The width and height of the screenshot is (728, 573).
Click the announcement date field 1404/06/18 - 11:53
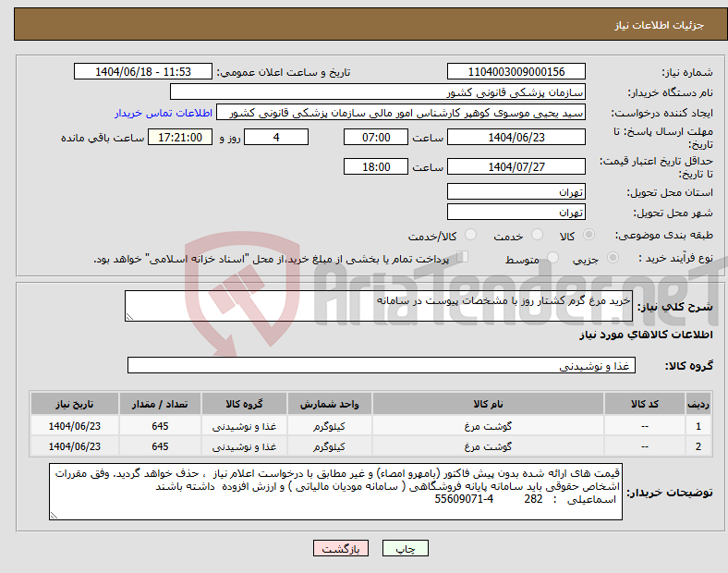point(143,72)
